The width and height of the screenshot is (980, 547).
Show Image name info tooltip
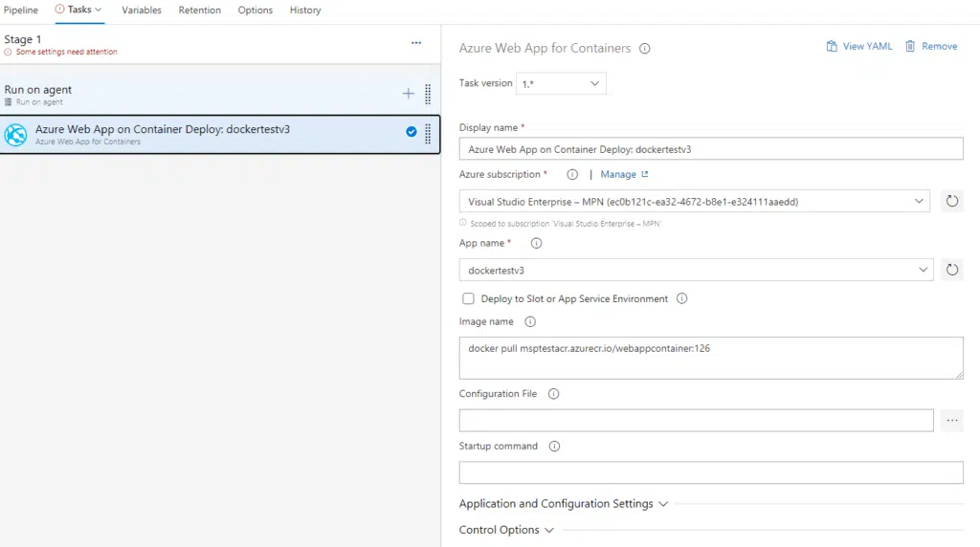pos(530,321)
